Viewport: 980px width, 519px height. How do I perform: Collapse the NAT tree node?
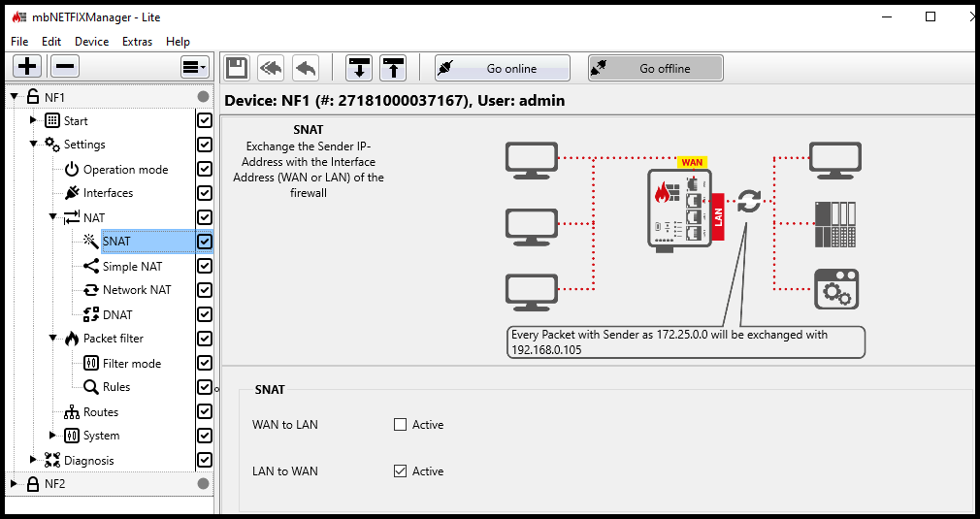click(53, 217)
